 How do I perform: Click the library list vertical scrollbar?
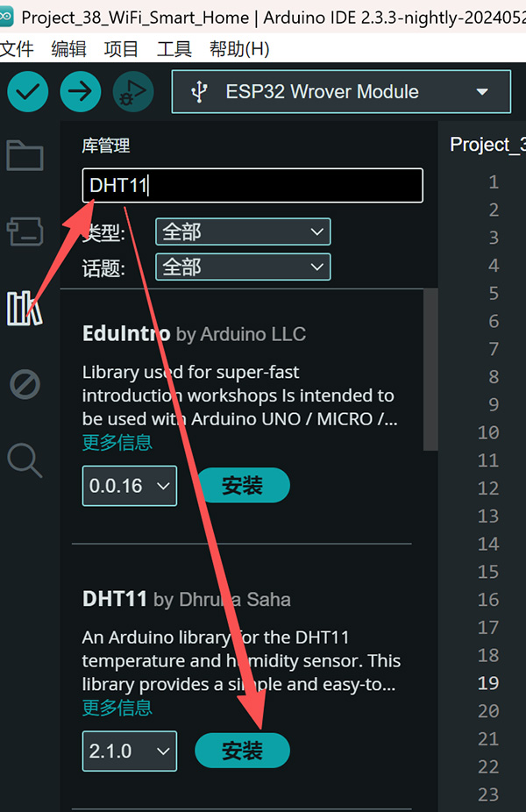(x=430, y=370)
